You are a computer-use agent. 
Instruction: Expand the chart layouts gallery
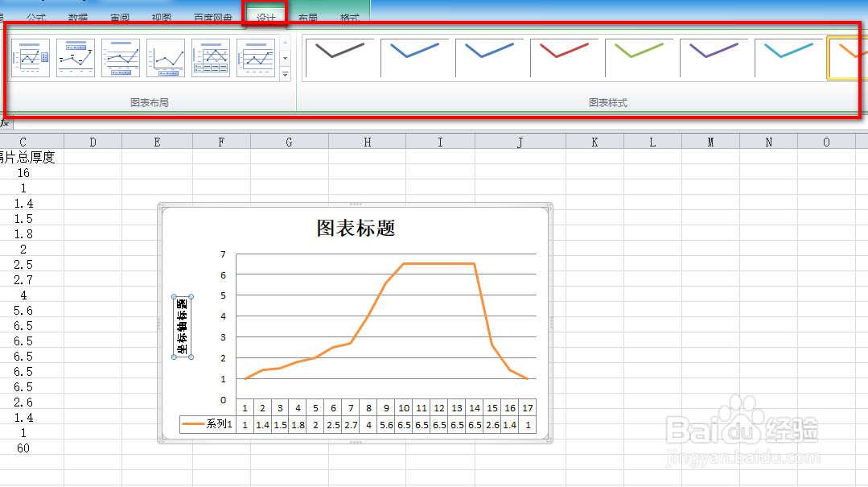pyautogui.click(x=285, y=74)
